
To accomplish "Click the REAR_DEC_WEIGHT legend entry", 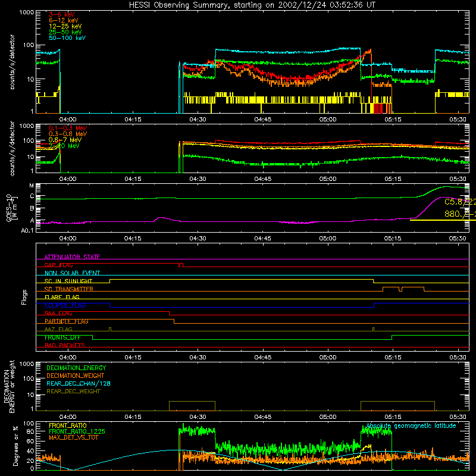I will (73, 392).
